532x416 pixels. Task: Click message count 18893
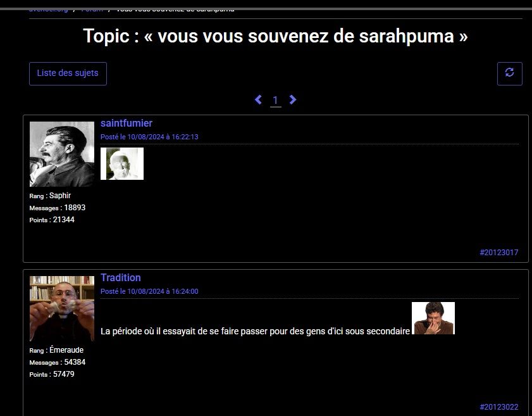click(75, 208)
